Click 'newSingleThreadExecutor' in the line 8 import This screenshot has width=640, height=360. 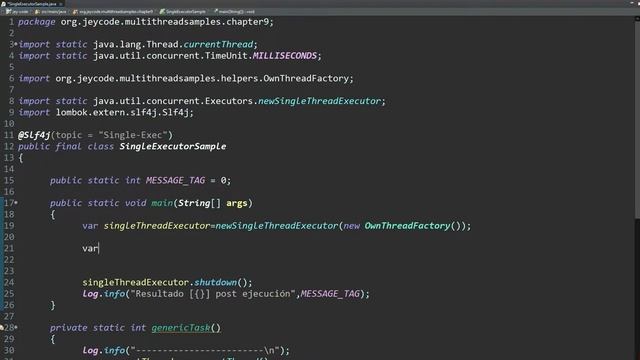click(319, 101)
